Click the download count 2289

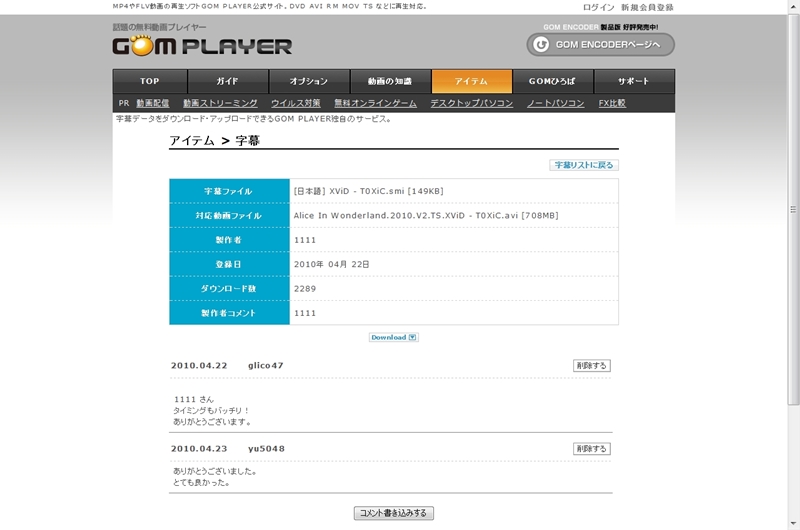coord(305,289)
